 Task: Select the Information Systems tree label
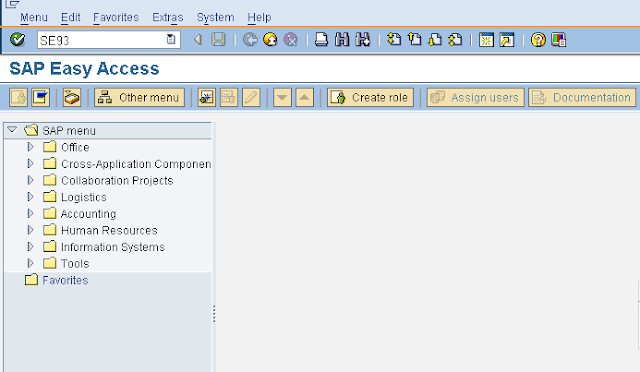113,247
